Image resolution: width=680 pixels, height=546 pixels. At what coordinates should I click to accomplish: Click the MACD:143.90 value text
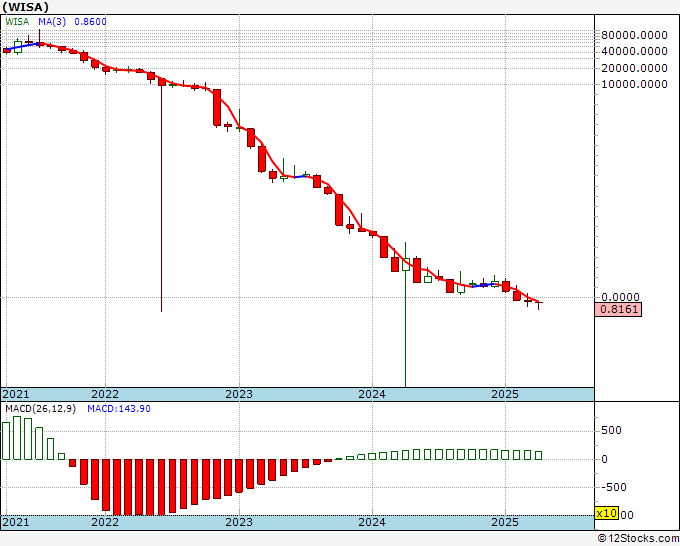coord(119,409)
